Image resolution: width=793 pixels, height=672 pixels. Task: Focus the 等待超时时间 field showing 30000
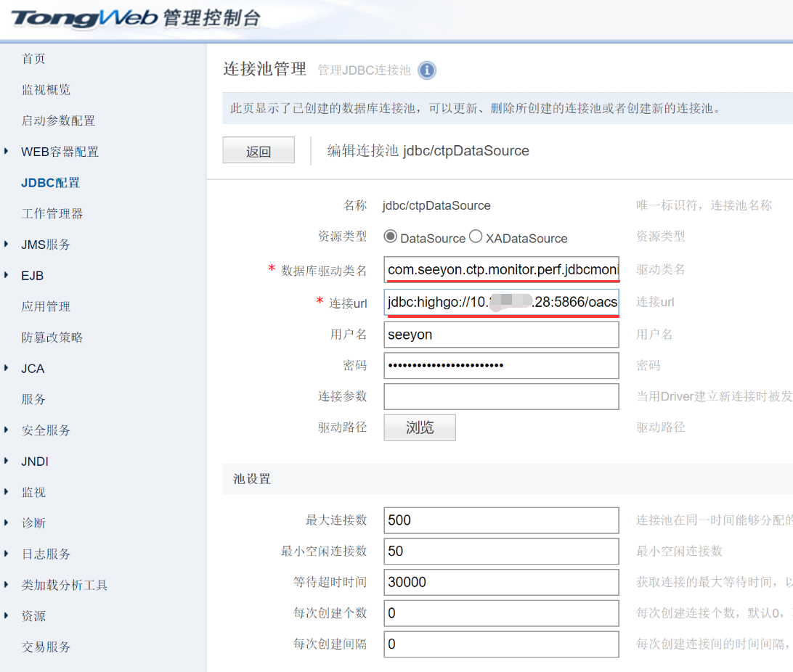click(501, 582)
